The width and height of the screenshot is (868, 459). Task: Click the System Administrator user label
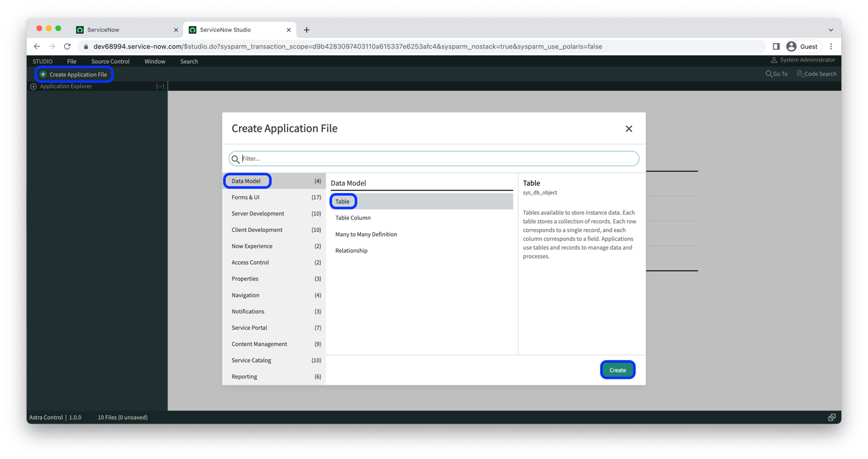[802, 60]
